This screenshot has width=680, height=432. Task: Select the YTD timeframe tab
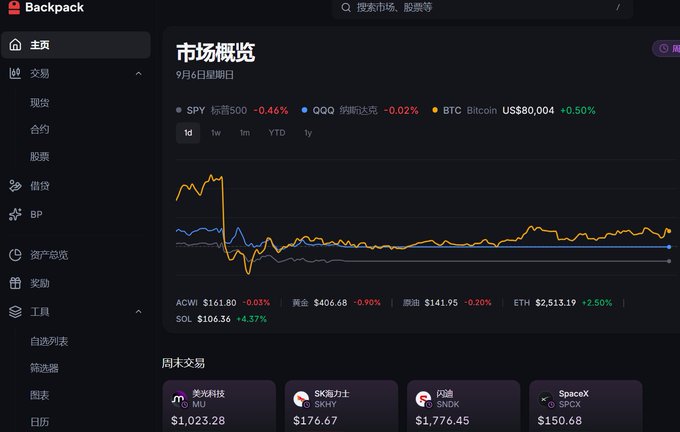point(277,133)
